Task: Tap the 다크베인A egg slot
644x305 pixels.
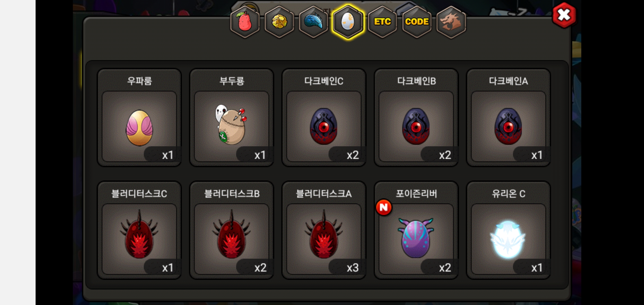Action: [508, 117]
